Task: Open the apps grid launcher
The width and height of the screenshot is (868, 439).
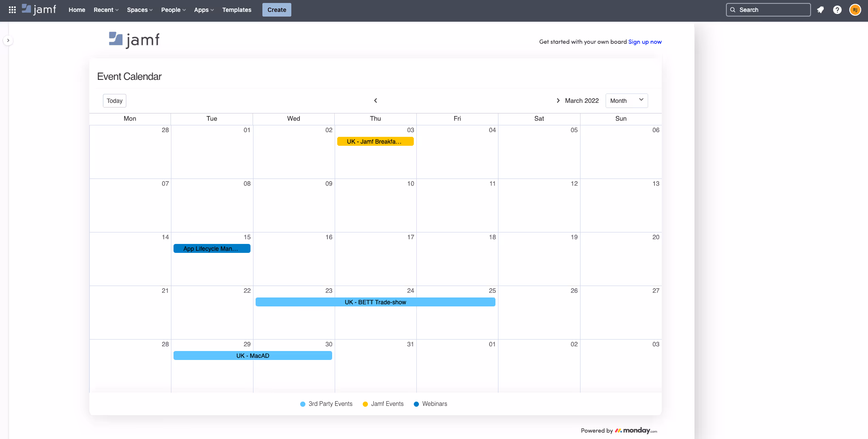Action: [12, 9]
